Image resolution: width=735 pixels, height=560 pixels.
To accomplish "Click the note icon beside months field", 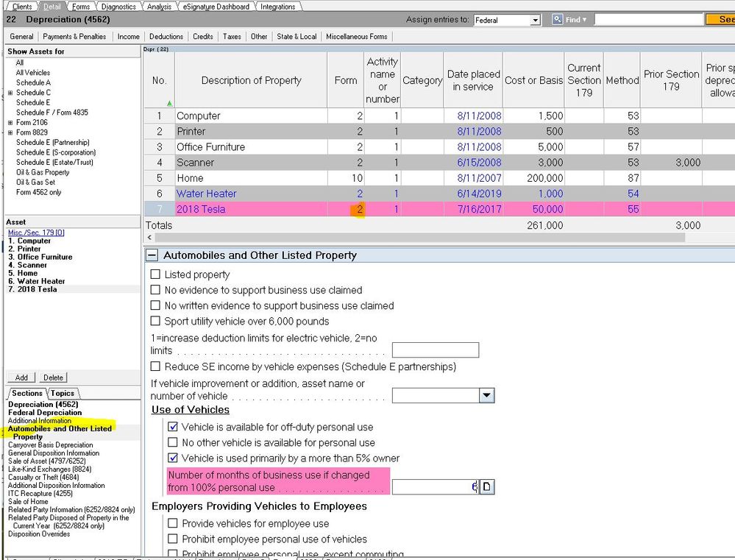I will tap(487, 487).
